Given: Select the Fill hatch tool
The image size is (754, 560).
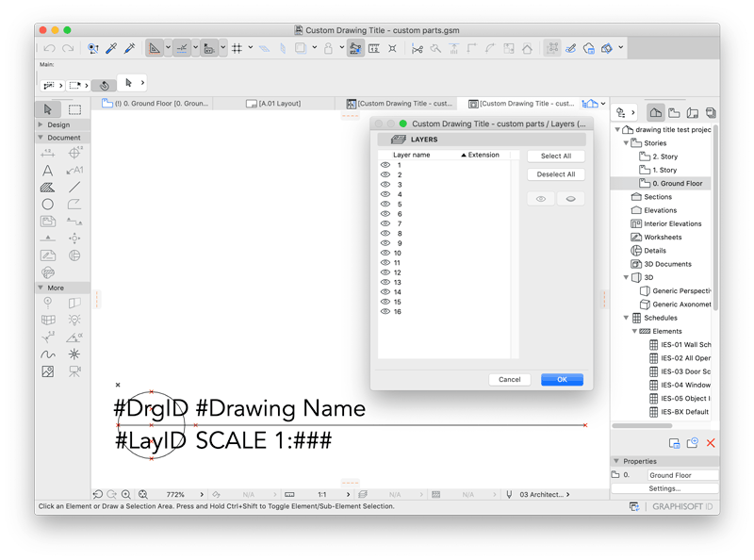Looking at the screenshot, I should tap(48, 188).
